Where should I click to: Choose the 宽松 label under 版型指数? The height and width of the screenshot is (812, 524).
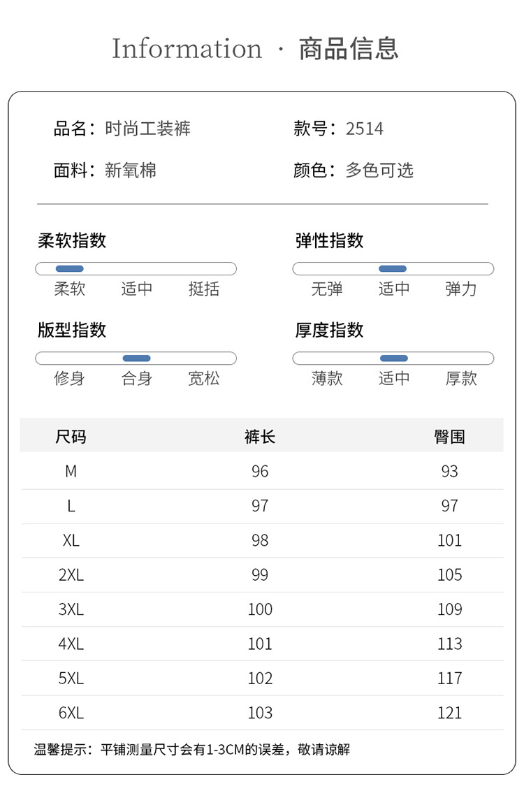204,379
